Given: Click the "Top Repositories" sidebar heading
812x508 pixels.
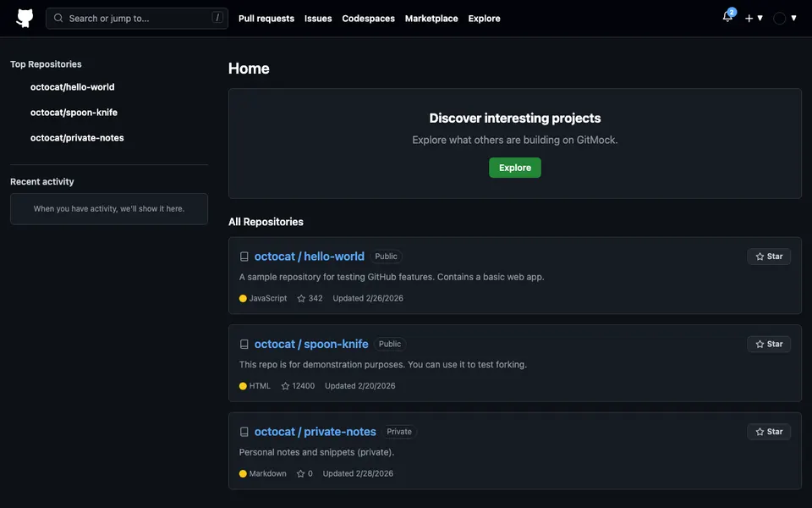Looking at the screenshot, I should pyautogui.click(x=46, y=64).
